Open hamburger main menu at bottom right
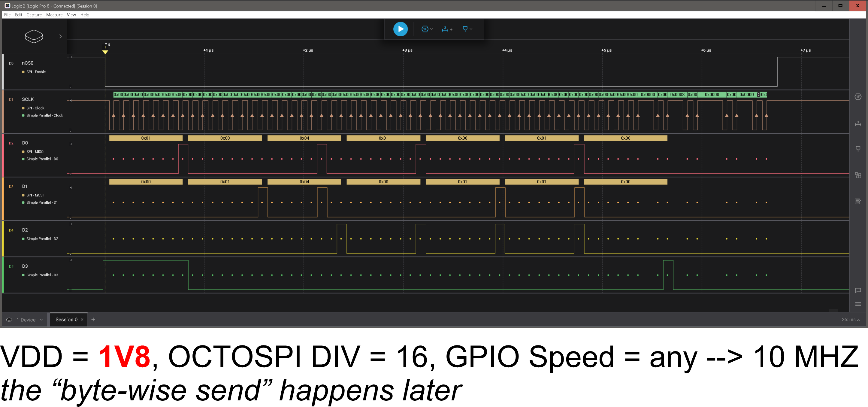 pyautogui.click(x=858, y=304)
